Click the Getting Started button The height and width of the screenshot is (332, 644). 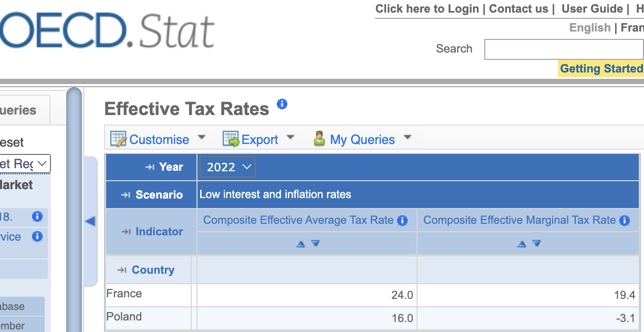click(x=601, y=68)
